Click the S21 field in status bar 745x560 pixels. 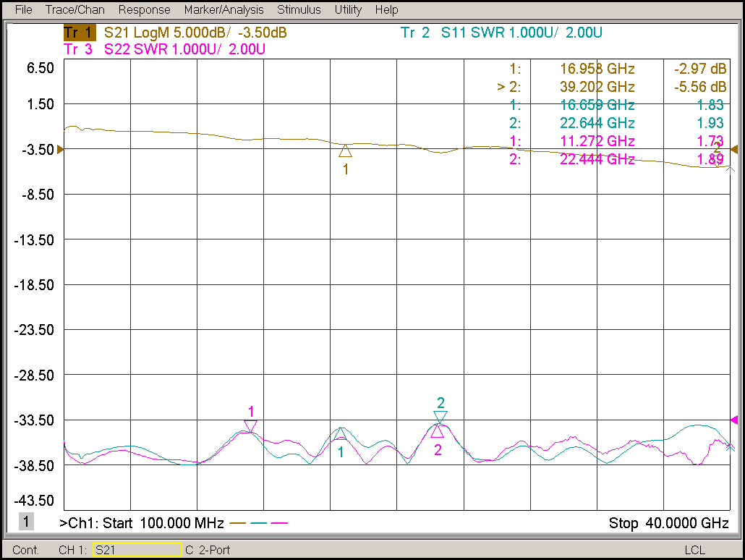(136, 550)
